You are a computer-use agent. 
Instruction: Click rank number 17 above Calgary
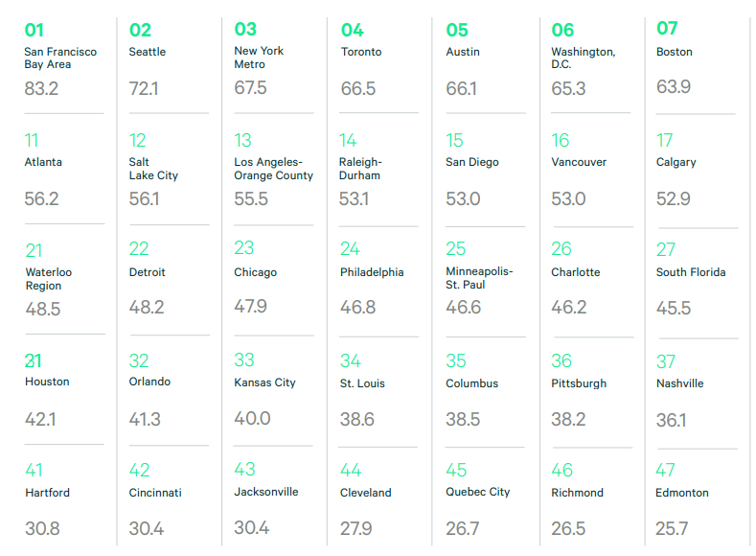pos(664,140)
